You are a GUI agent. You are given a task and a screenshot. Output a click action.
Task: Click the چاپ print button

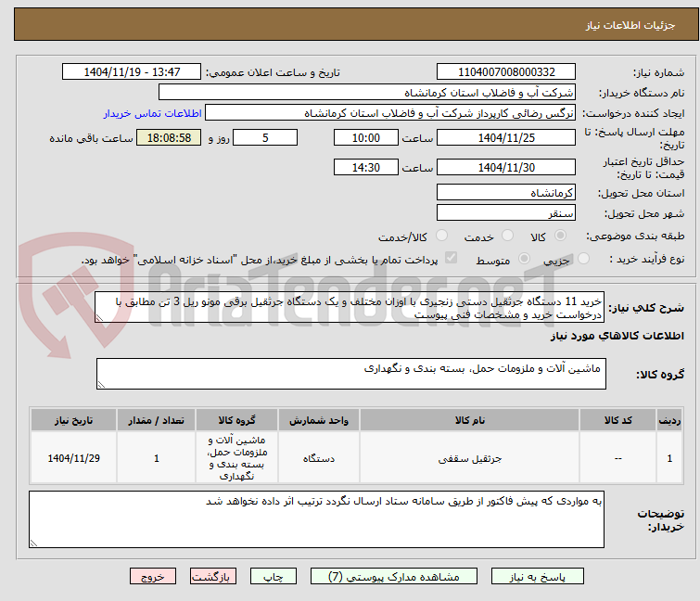coord(274,576)
